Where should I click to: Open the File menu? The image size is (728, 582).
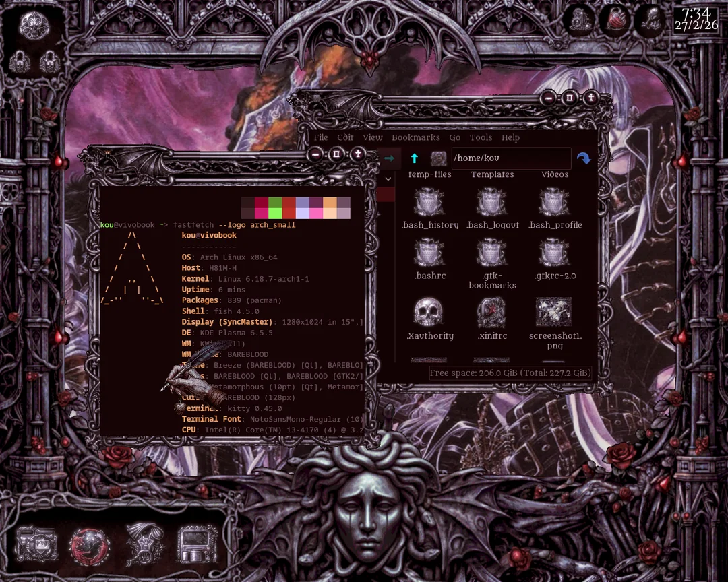click(321, 137)
